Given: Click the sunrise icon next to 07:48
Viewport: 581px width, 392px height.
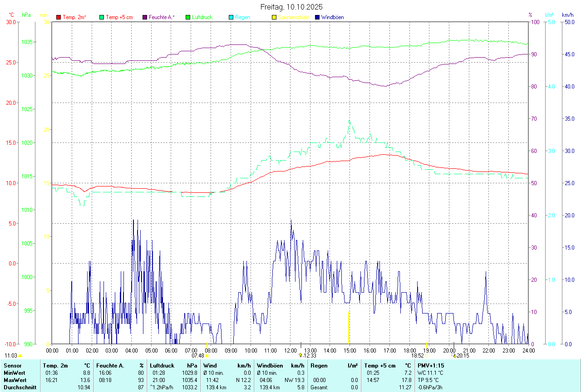Looking at the screenshot, I should click(207, 356).
